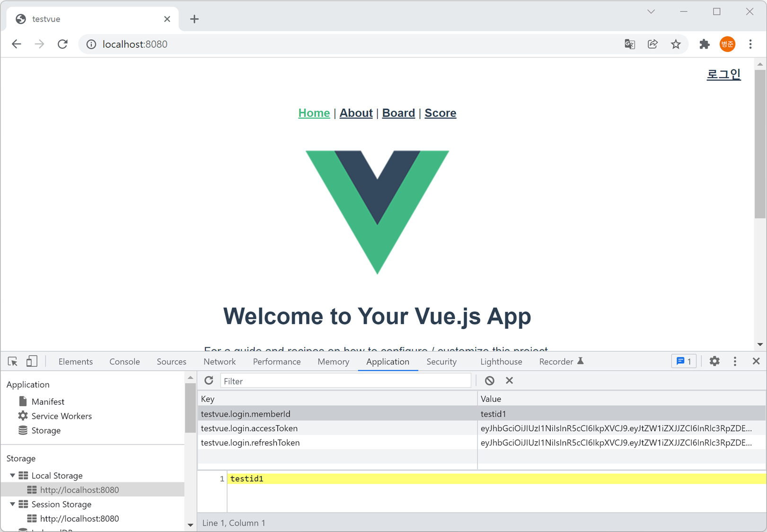
Task: Select the Session Storage label
Action: point(62,505)
